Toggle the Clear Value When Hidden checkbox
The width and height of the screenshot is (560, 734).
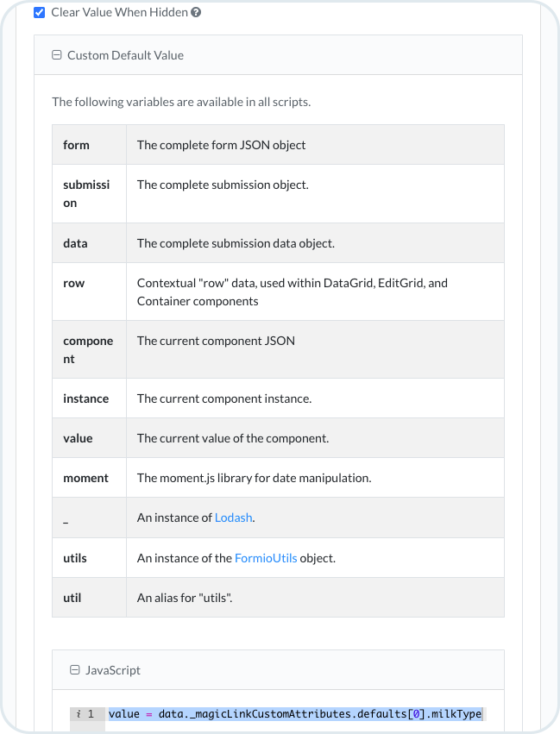39,13
